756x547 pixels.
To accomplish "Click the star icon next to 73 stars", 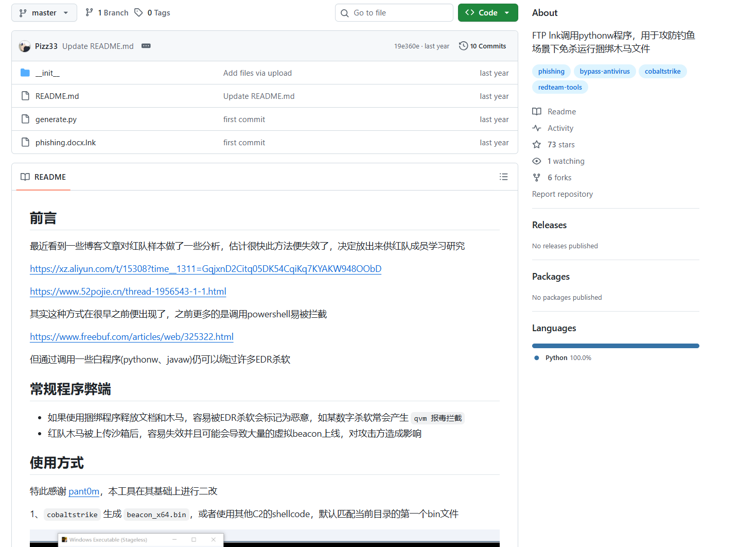I will pos(537,144).
